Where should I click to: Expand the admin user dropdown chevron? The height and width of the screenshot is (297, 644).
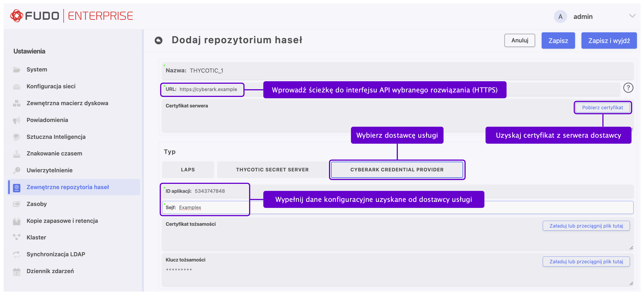(632, 16)
